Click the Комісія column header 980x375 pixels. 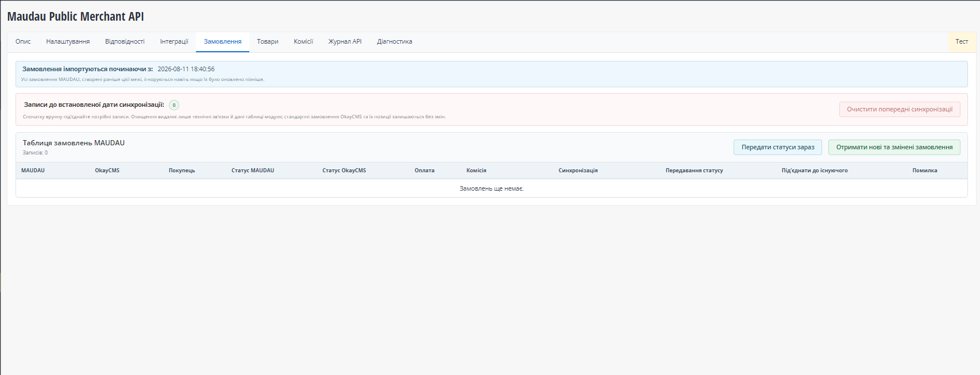(476, 171)
